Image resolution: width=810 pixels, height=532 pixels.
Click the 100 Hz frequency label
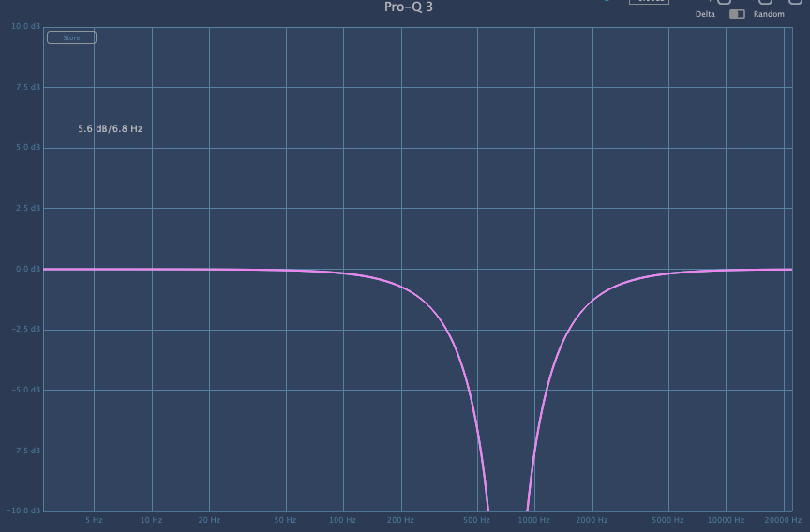click(x=342, y=520)
